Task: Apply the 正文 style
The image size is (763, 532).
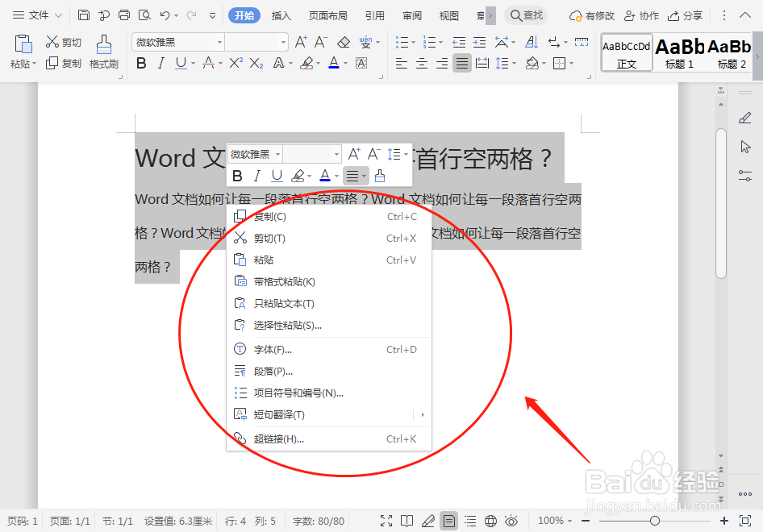Action: tap(627, 52)
